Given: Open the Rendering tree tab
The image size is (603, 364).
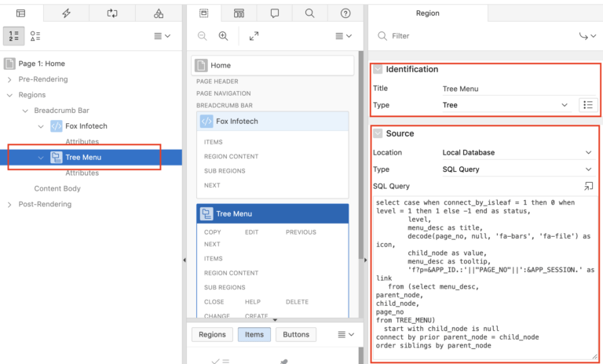Looking at the screenshot, I should (x=20, y=13).
